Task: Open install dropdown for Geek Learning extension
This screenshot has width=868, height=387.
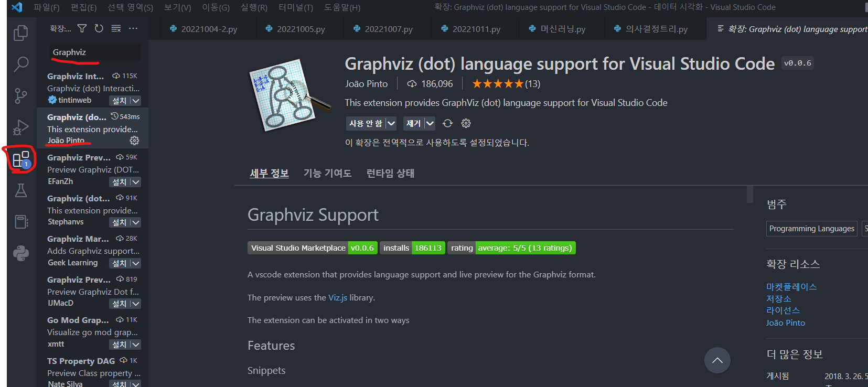Action: pyautogui.click(x=135, y=263)
